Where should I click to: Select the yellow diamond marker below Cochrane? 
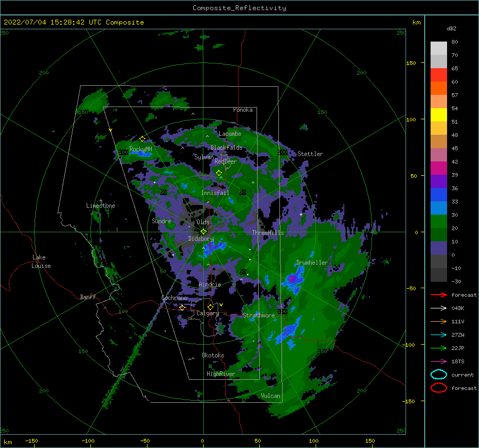point(182,307)
